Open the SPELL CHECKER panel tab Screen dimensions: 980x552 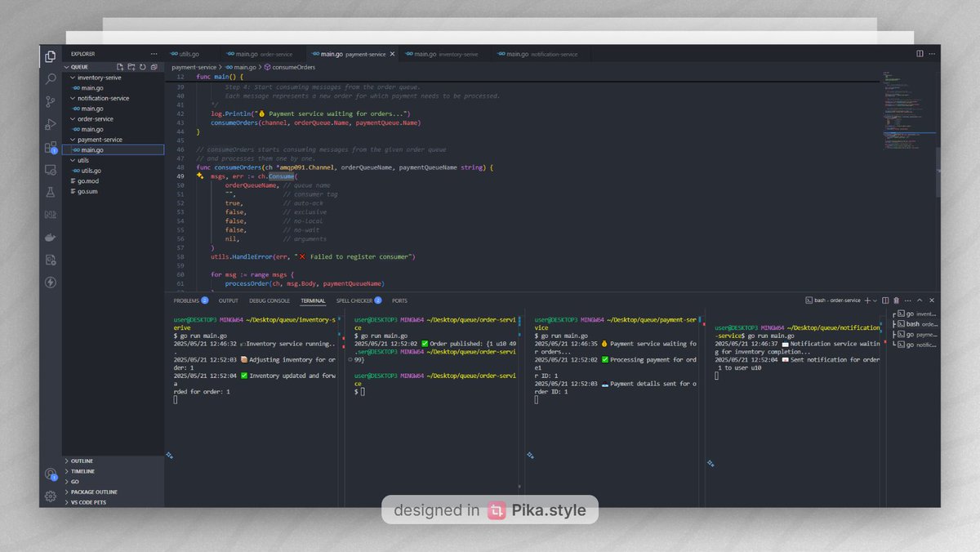coord(359,300)
